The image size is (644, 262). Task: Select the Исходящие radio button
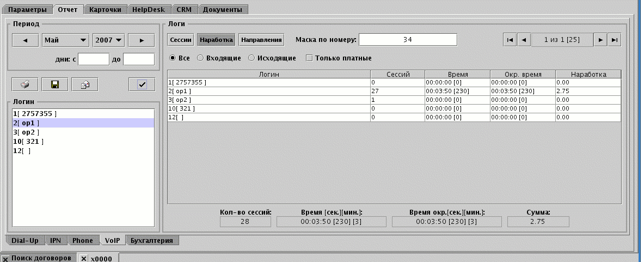click(x=252, y=58)
